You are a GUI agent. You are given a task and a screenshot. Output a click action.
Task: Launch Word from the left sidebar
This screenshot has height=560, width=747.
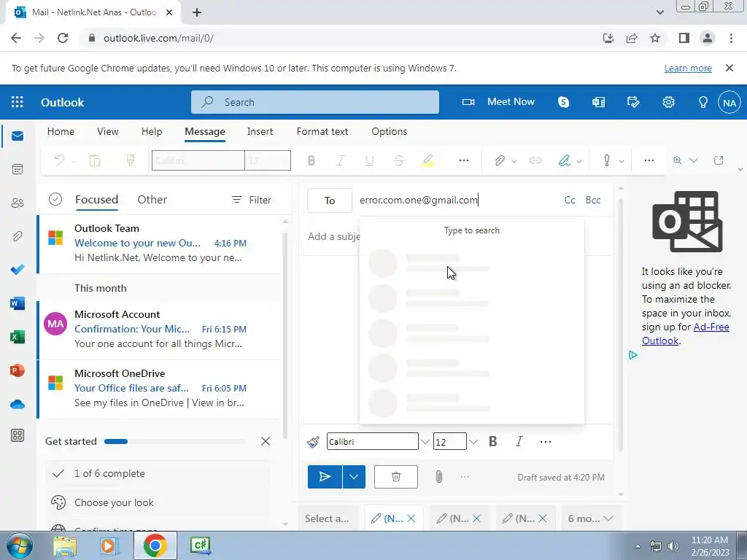[18, 303]
